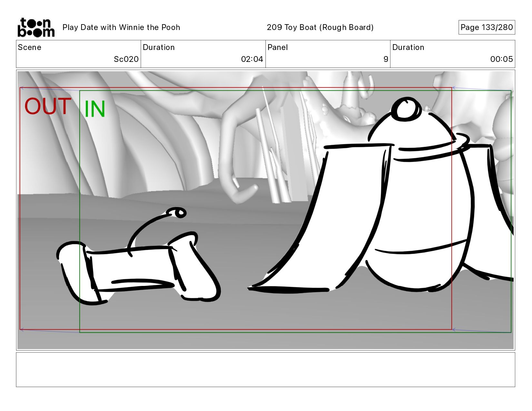Select the '209 Toy Boat (Rough Board)' heading
This screenshot has width=532, height=411.
point(320,27)
